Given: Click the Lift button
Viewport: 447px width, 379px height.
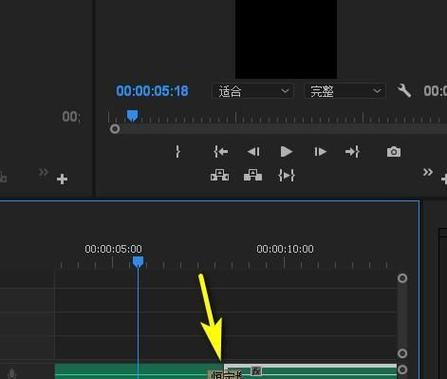Looking at the screenshot, I should 220,175.
